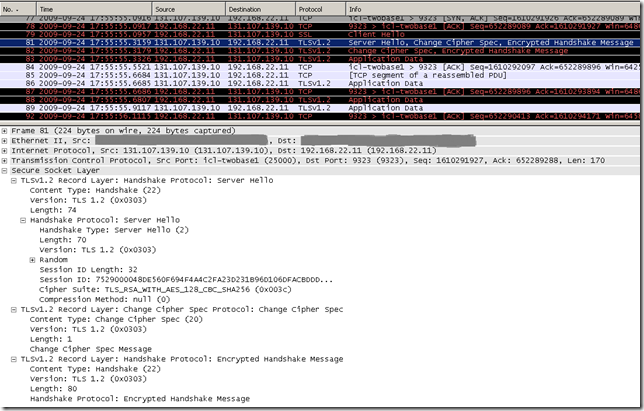
Task: Click the Length: 74 field
Action: (53, 210)
